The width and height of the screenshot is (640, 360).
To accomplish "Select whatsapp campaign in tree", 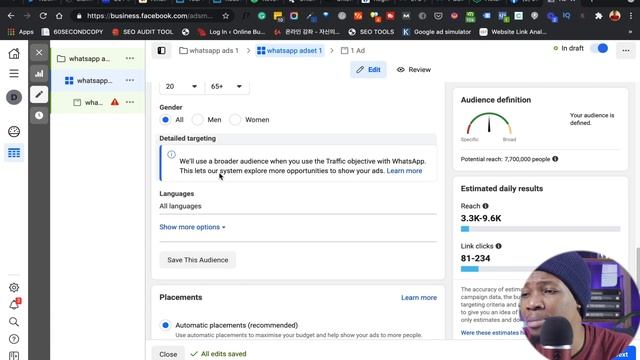I will pos(89,58).
